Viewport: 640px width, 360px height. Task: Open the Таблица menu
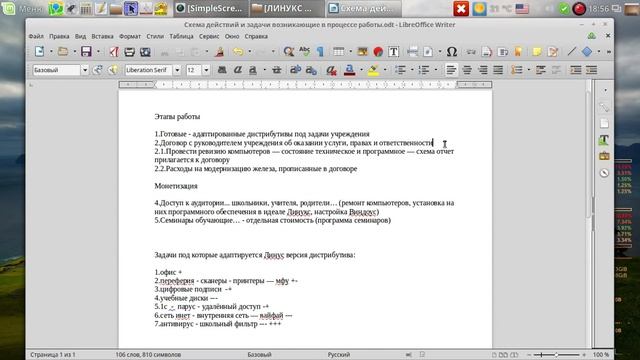point(182,36)
